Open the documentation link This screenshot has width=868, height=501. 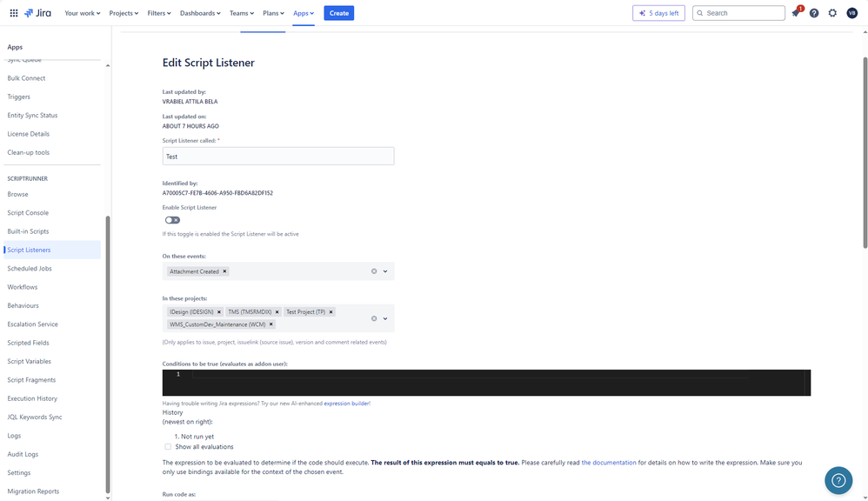pos(608,462)
